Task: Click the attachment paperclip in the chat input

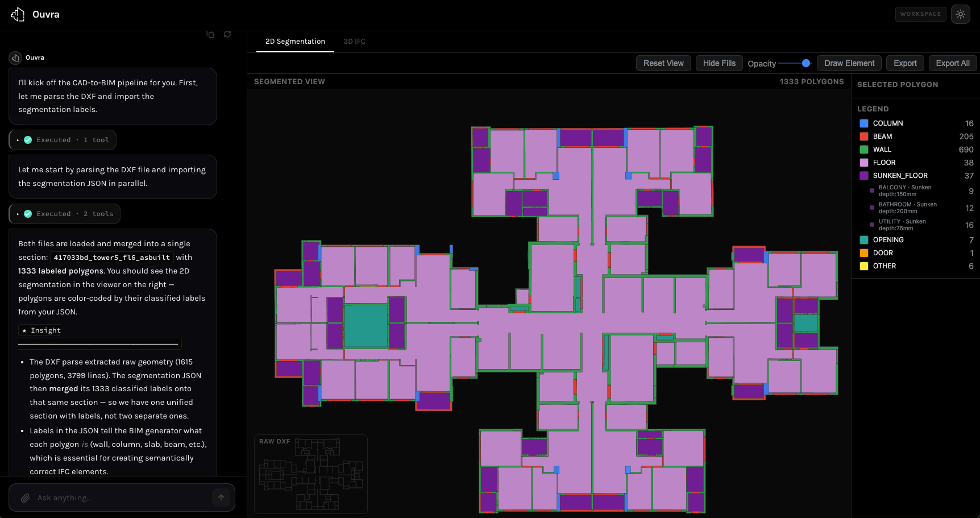Action: pos(25,498)
